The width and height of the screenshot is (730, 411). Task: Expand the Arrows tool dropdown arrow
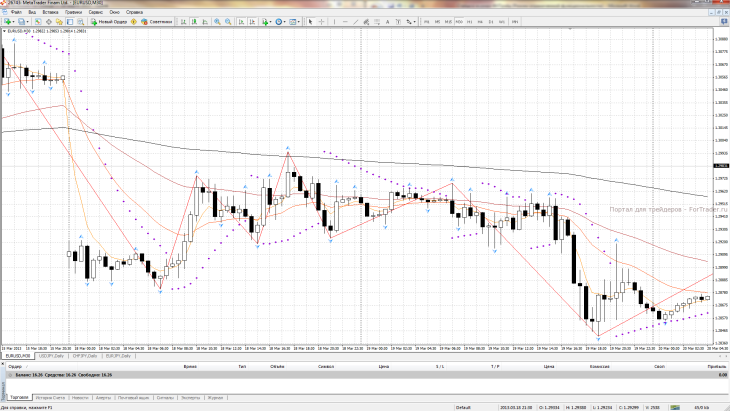(414, 21)
